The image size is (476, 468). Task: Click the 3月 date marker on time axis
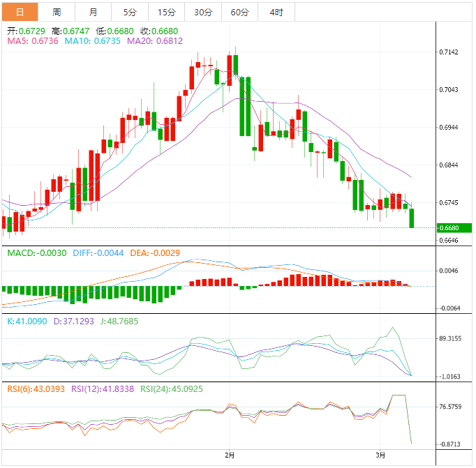click(380, 455)
